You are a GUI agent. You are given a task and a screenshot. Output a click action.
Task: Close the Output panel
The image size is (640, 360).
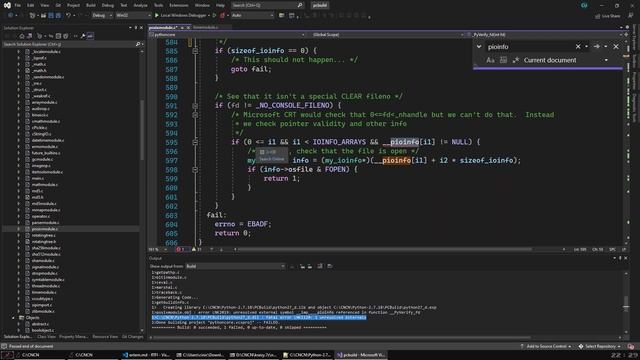pyautogui.click(x=626, y=258)
